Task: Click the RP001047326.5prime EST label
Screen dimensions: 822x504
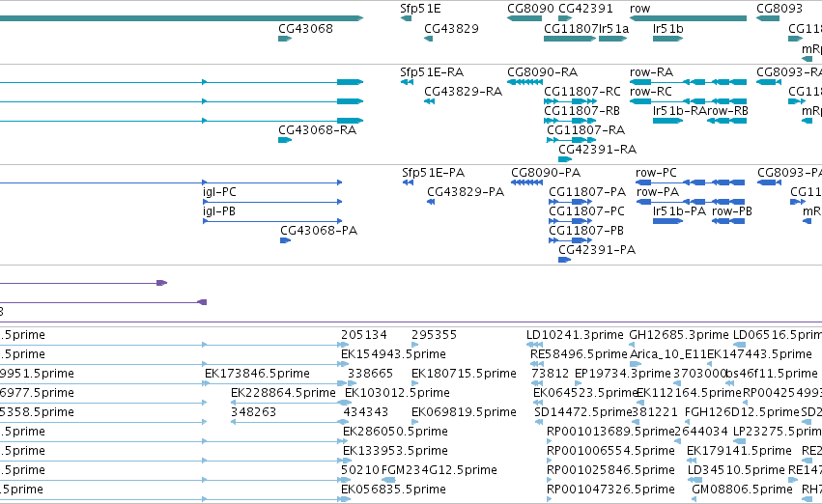Action: coord(610,490)
